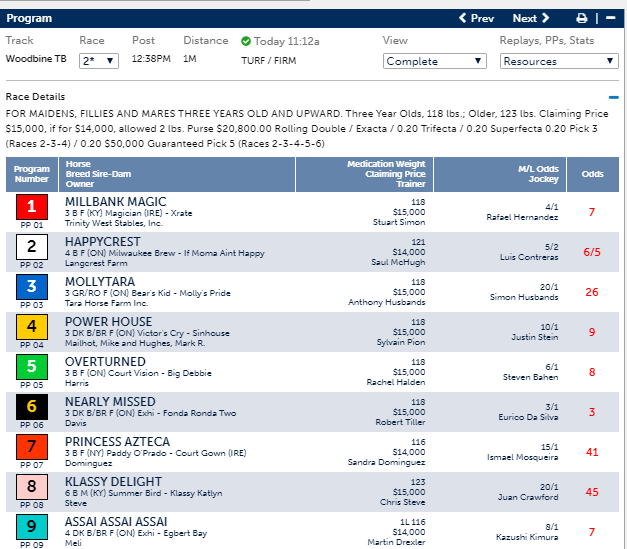Click the 6/5 odds for Happycrest
627x549 pixels.
592,252
